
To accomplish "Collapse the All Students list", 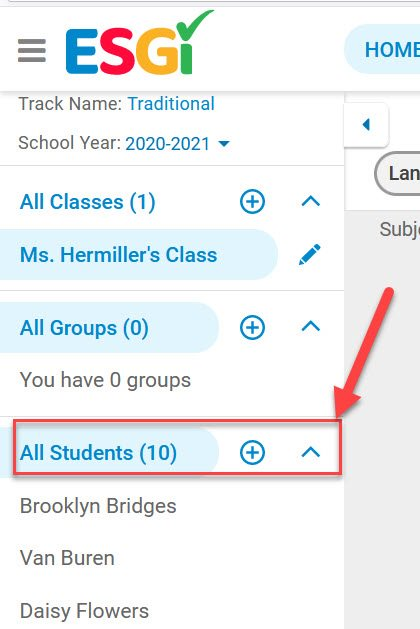I will pos(310,452).
